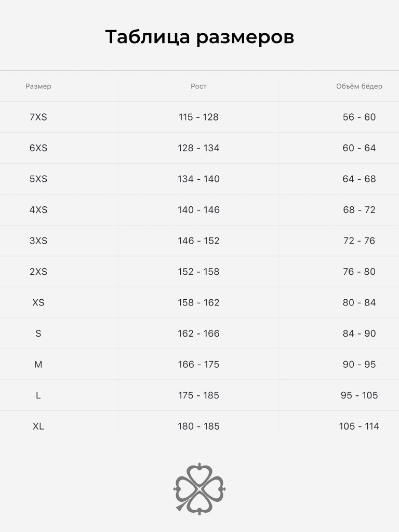Choose the 5XS size label
The image size is (399, 532).
(x=38, y=179)
